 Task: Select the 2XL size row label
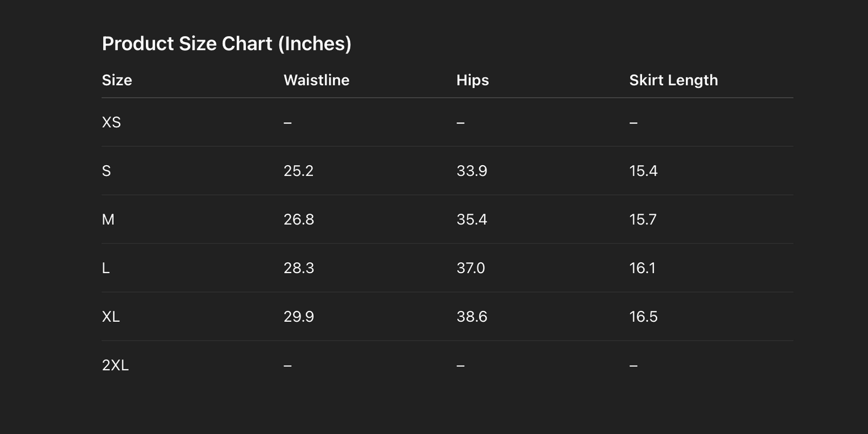[115, 366]
